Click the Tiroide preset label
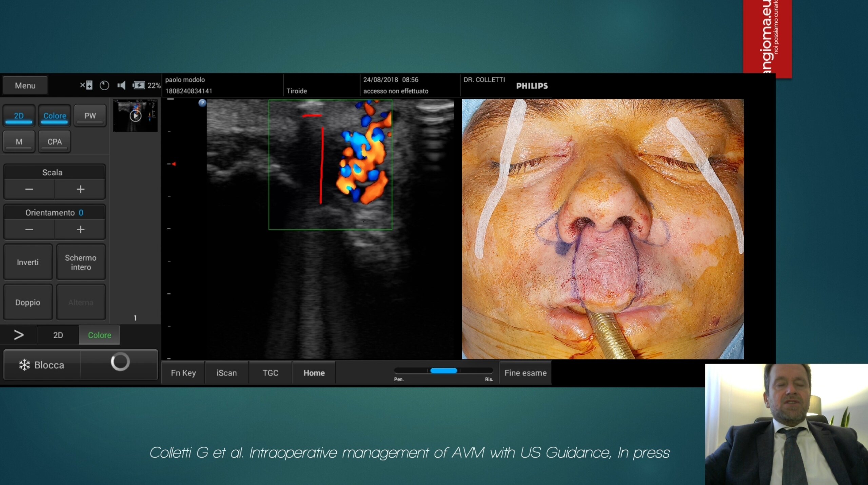Viewport: 868px width, 485px height. click(x=297, y=91)
